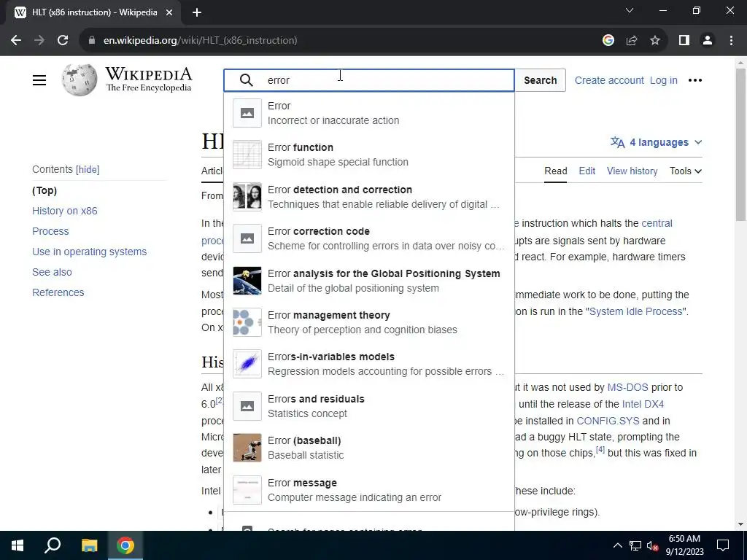The height and width of the screenshot is (560, 747).
Task: Select 'Error management theory' suggestion
Action: 368,322
